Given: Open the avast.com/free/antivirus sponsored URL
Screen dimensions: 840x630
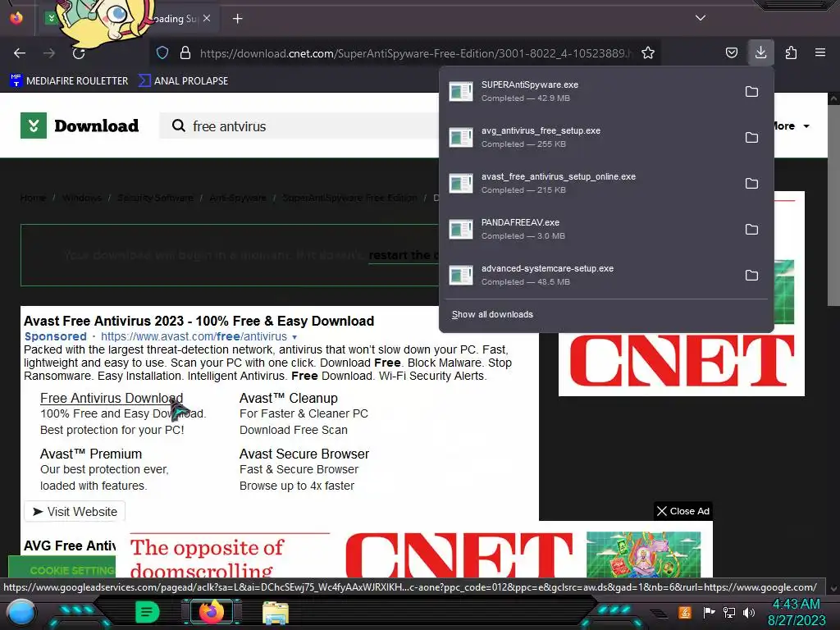Looking at the screenshot, I should point(194,336).
